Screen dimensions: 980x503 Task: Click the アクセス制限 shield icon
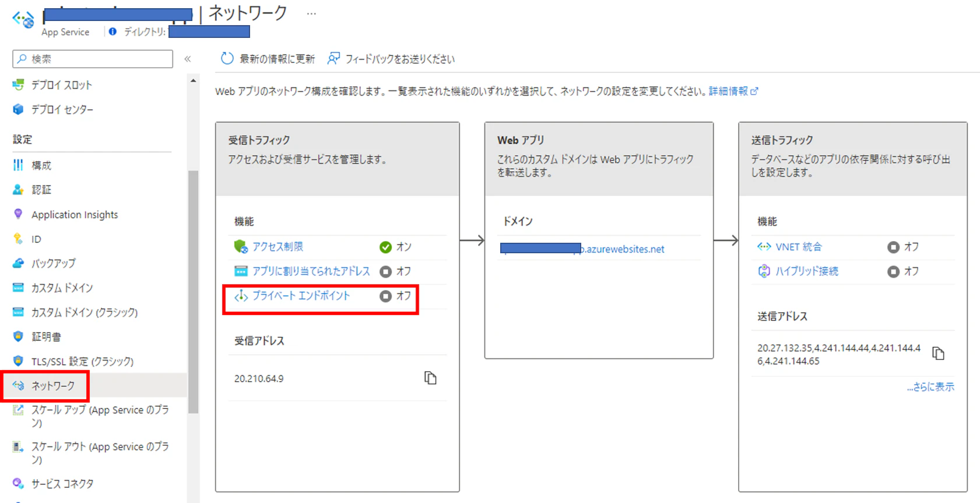pyautogui.click(x=241, y=247)
